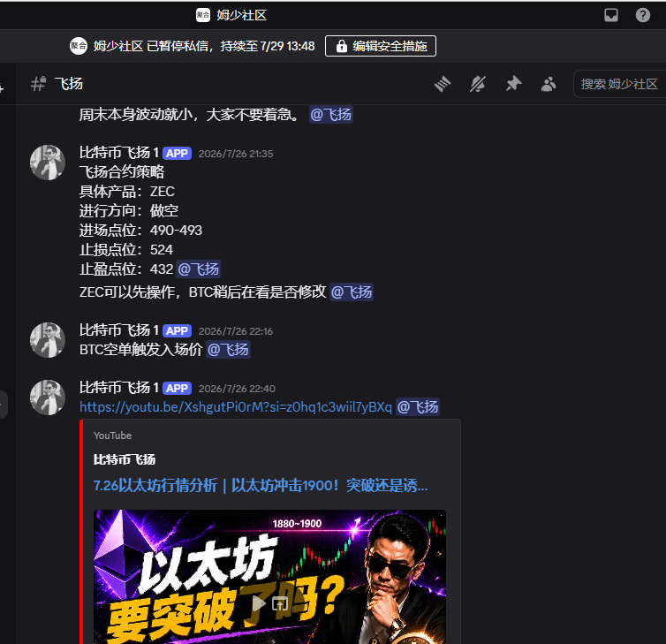The width and height of the screenshot is (666, 644).
Task: Open the threads icon in channel header
Action: click(443, 84)
